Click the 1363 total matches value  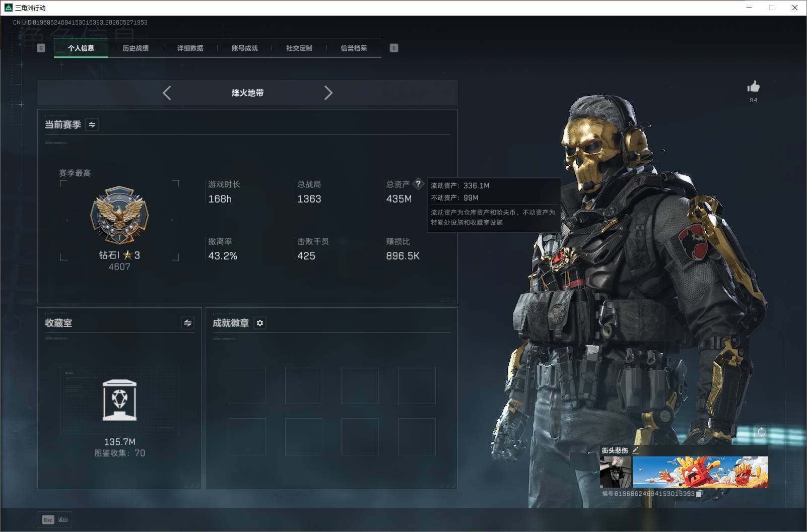(309, 199)
